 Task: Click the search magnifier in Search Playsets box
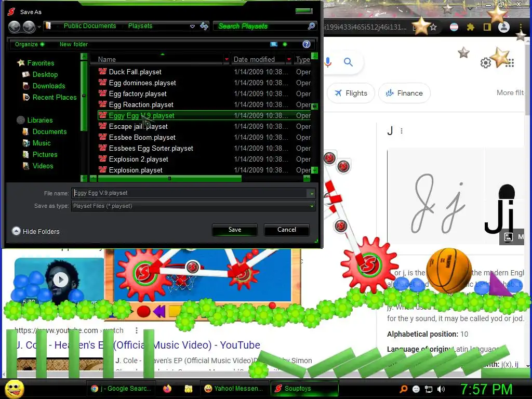pos(311,26)
